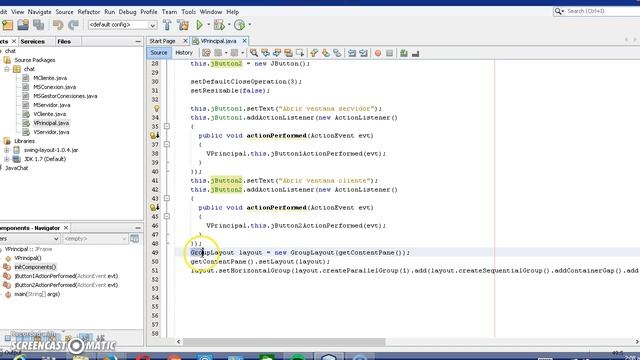Select MCliente.java in project tree
The image size is (640, 360).
pyautogui.click(x=50, y=78)
